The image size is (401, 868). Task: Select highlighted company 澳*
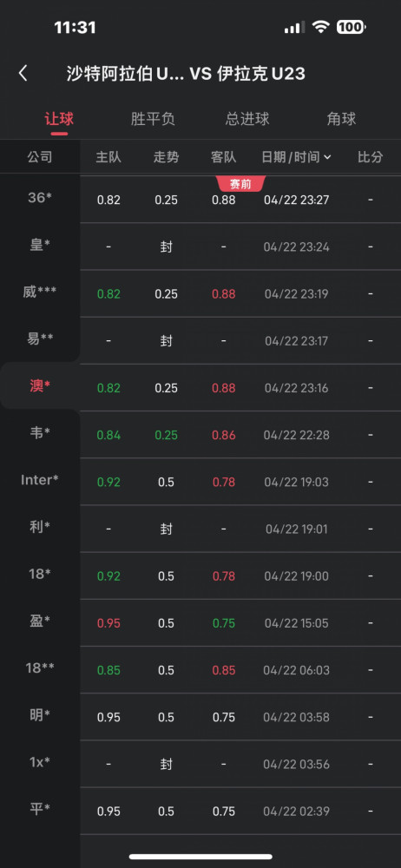(x=40, y=386)
